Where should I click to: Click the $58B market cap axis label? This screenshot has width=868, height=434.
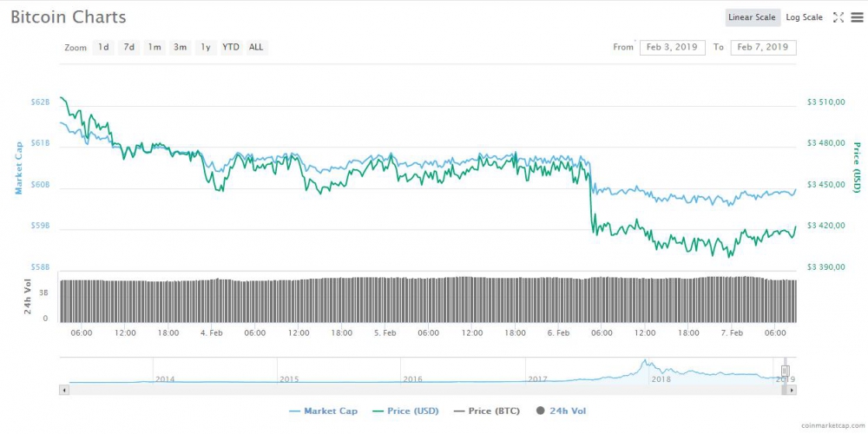click(40, 267)
